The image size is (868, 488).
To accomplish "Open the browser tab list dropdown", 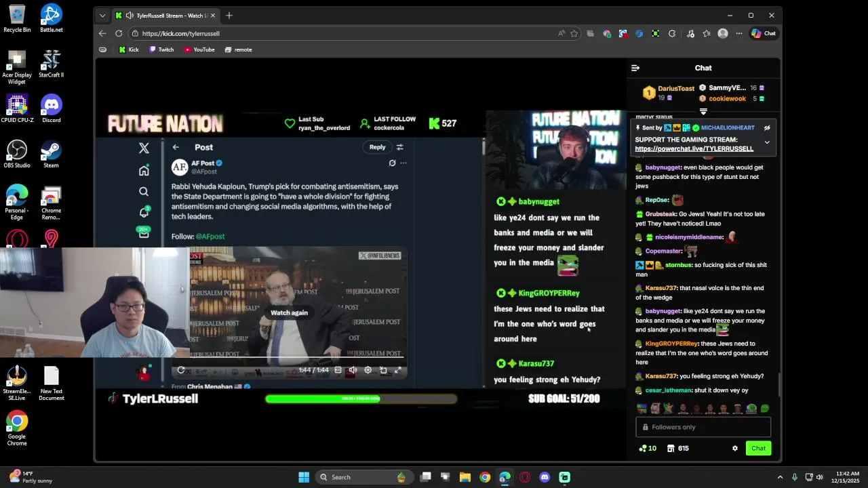I will click(x=102, y=15).
